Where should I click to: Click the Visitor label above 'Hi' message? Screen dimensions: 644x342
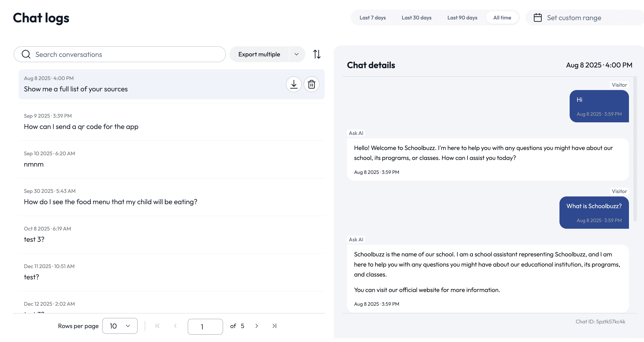619,85
